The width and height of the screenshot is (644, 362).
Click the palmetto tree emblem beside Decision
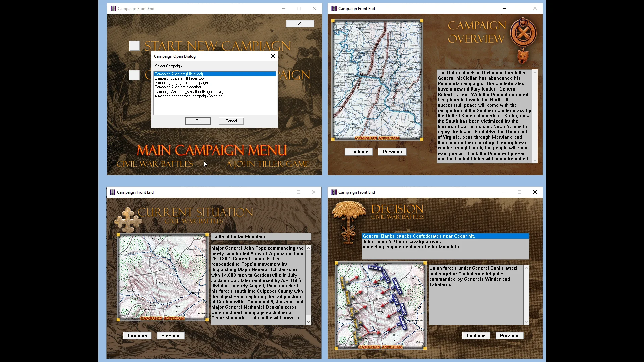click(349, 221)
